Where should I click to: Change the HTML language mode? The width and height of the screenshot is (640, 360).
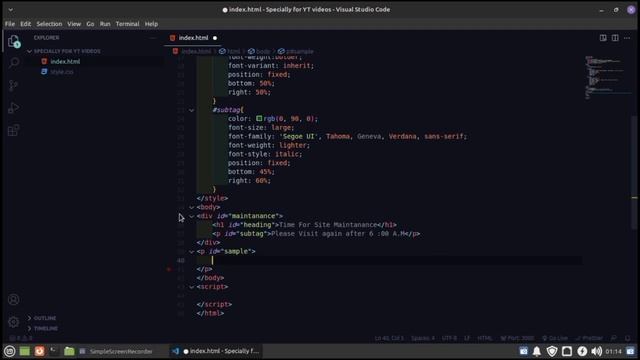pyautogui.click(x=485, y=338)
